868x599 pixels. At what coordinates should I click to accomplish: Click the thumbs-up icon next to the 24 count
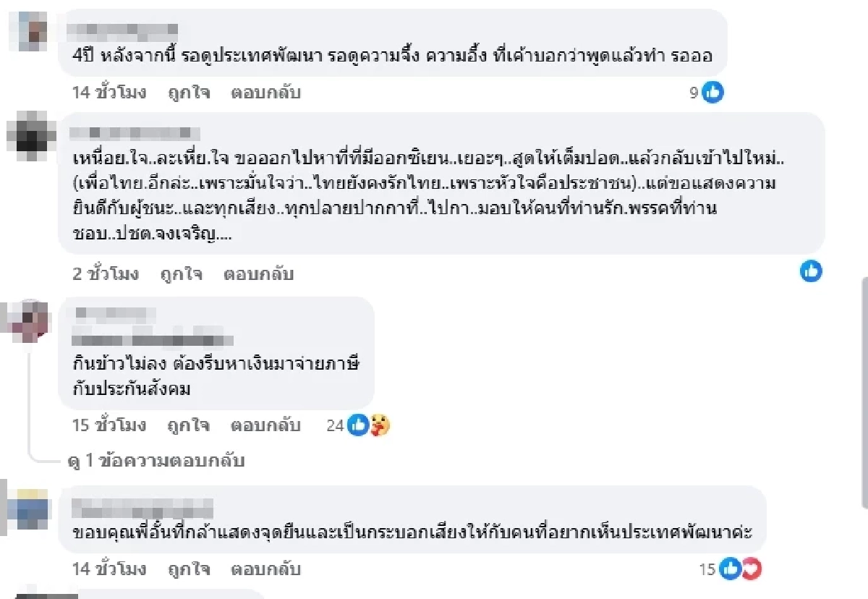coord(358,426)
